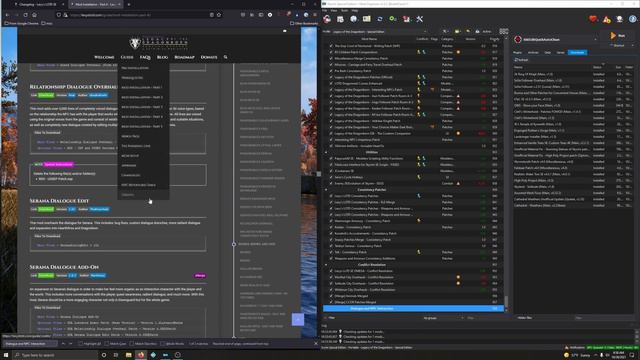Bookmark page with the star icon
This screenshot has height=360, width=640.
click(219, 15)
